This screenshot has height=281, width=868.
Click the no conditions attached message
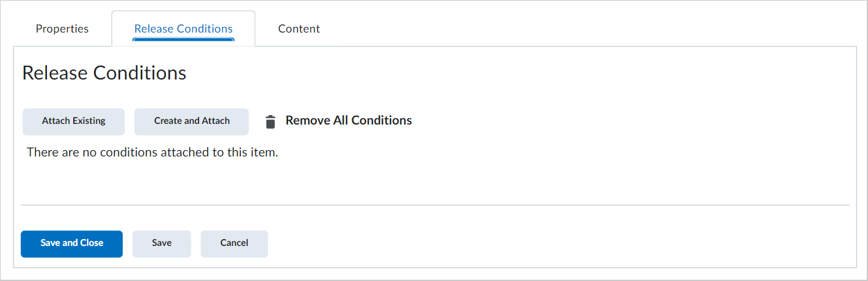152,152
